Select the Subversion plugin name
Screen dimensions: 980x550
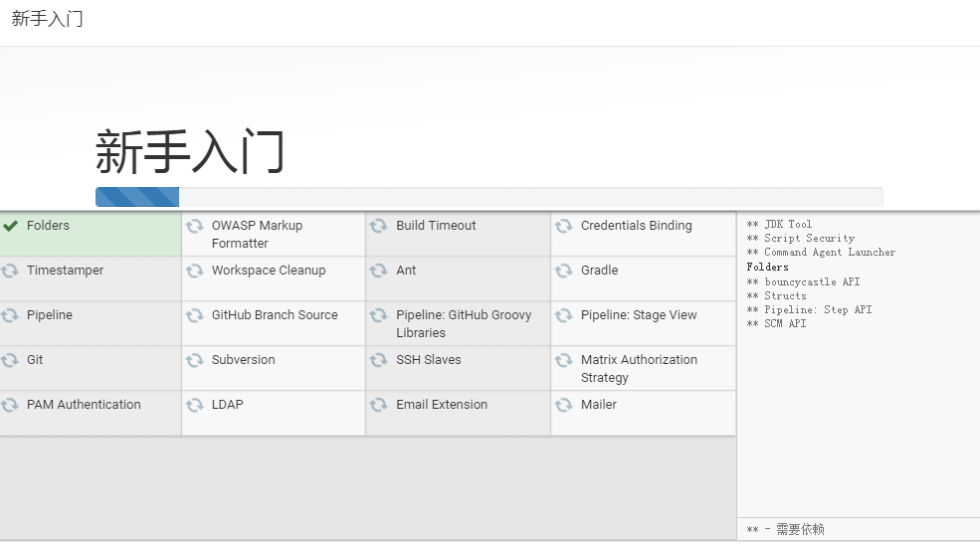243,359
